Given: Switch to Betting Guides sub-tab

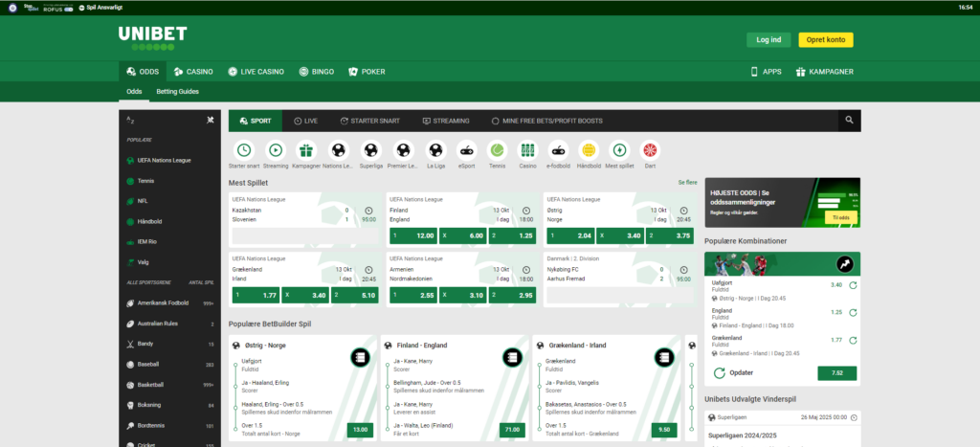Looking at the screenshot, I should (x=177, y=91).
